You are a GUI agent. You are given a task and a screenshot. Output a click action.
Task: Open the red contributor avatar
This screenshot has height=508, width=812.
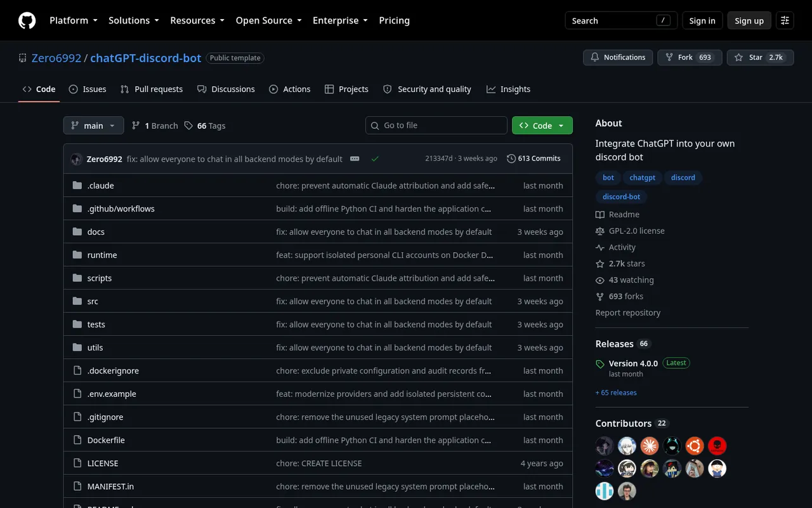(717, 446)
